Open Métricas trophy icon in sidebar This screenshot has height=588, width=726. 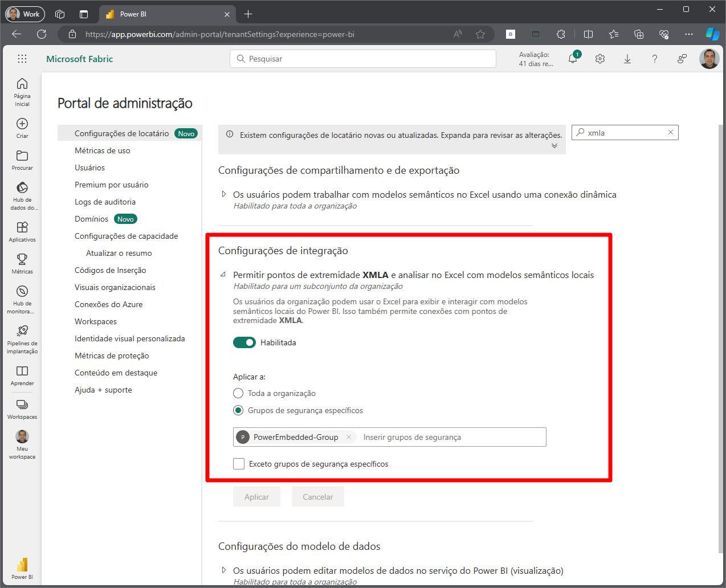[22, 259]
